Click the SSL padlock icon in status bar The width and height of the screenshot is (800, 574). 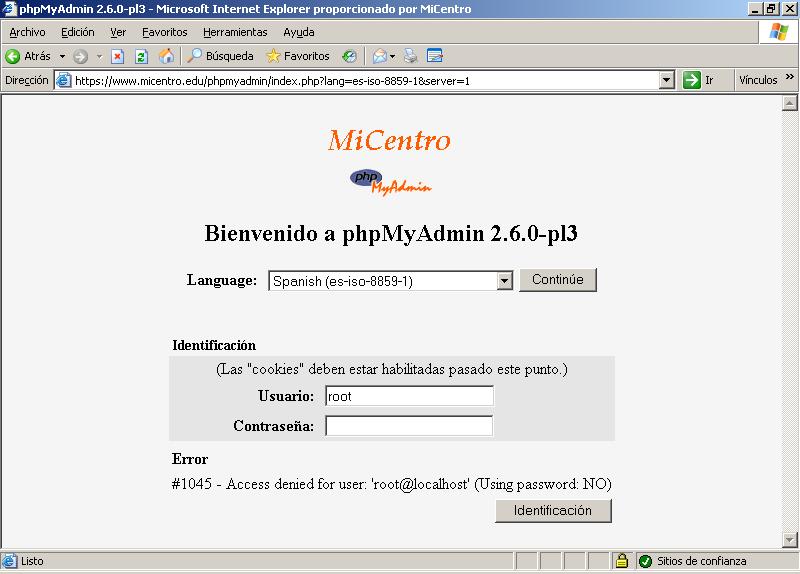click(621, 561)
